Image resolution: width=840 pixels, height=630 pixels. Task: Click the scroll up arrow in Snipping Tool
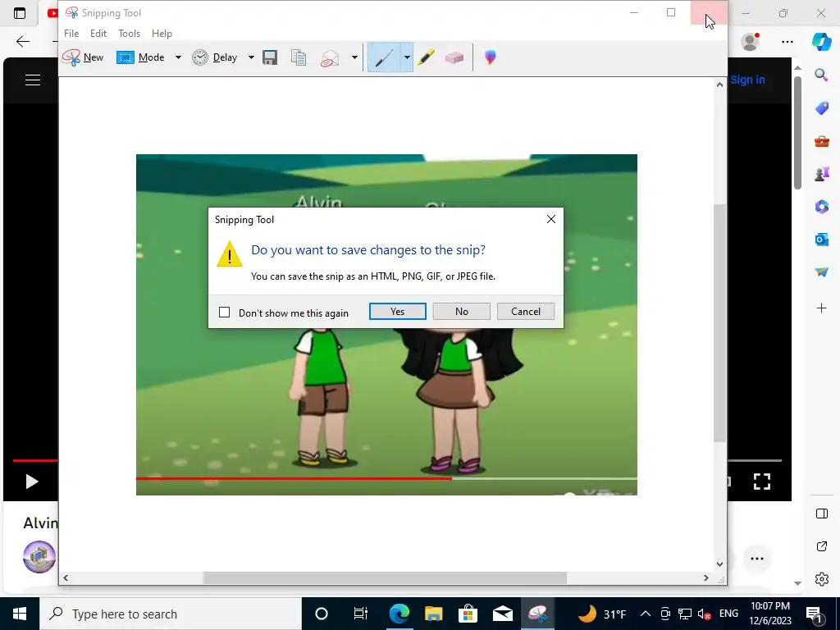[720, 84]
